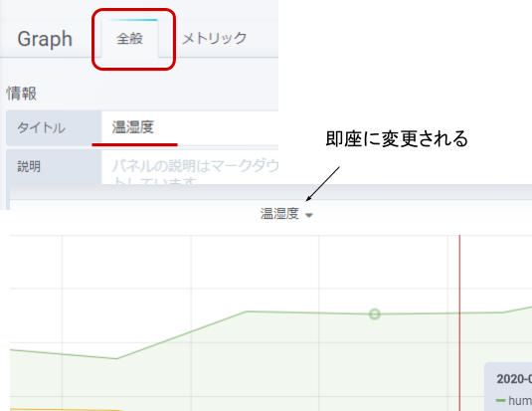The image size is (532, 411).
Task: Click the green humidity series line
Action: tap(183, 333)
